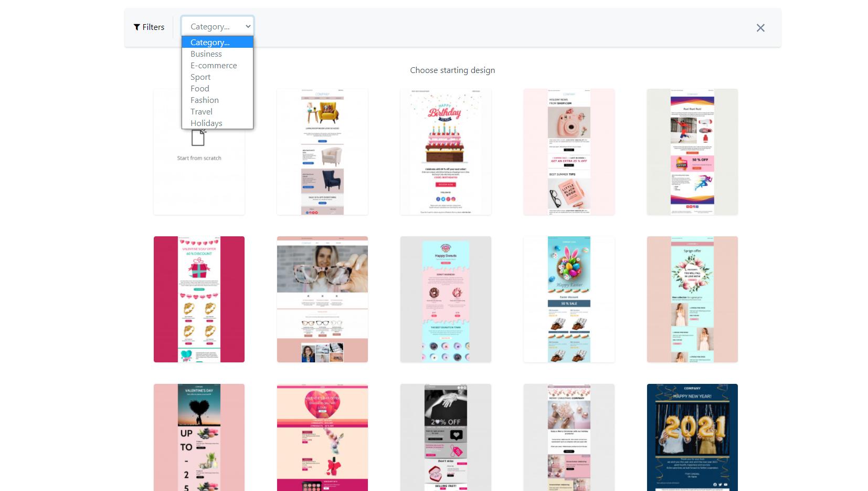Viewport: 868px width, 491px height.
Task: Choose the Happy Donuts template
Action: click(446, 299)
